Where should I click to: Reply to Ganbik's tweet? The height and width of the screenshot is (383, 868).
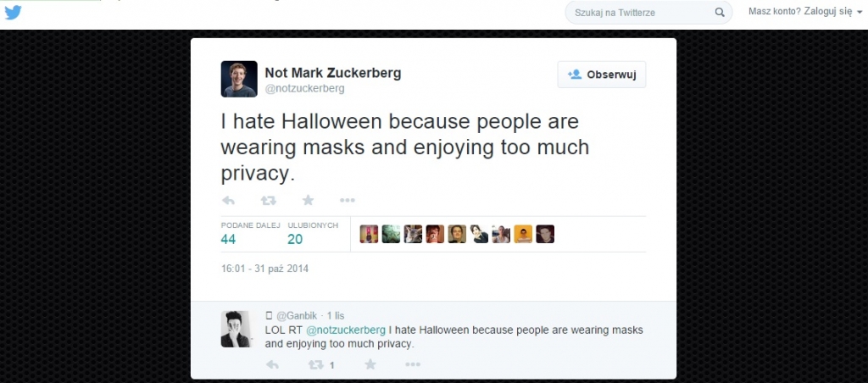point(272,364)
